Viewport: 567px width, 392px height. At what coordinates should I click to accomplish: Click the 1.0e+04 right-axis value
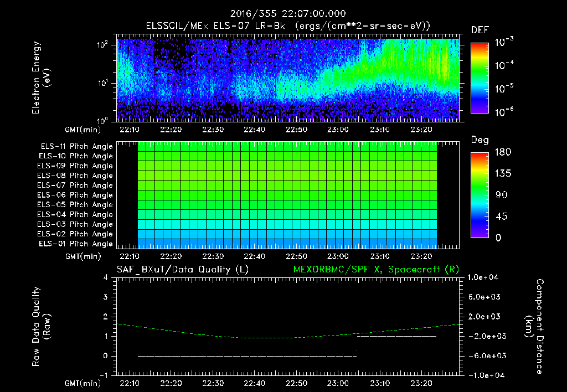[x=483, y=277]
